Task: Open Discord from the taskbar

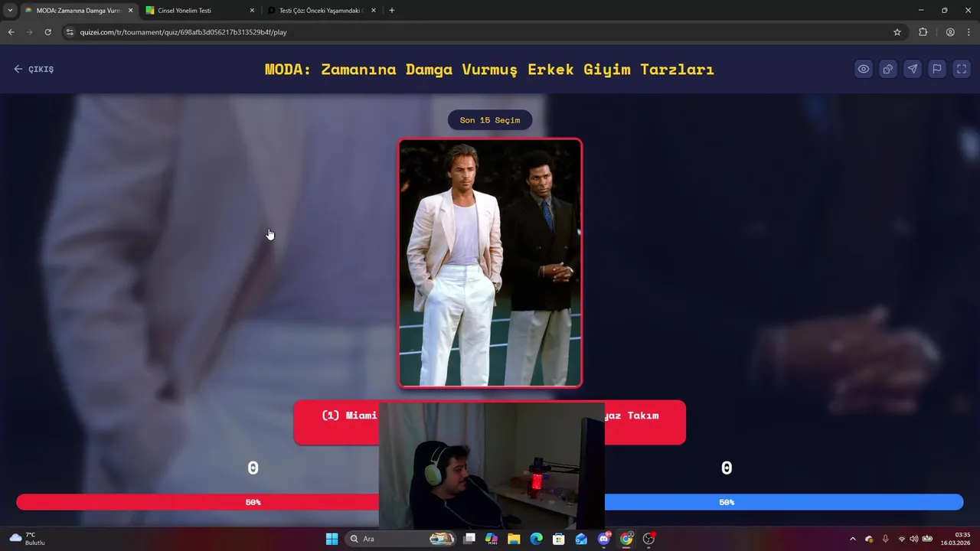Action: [x=604, y=539]
